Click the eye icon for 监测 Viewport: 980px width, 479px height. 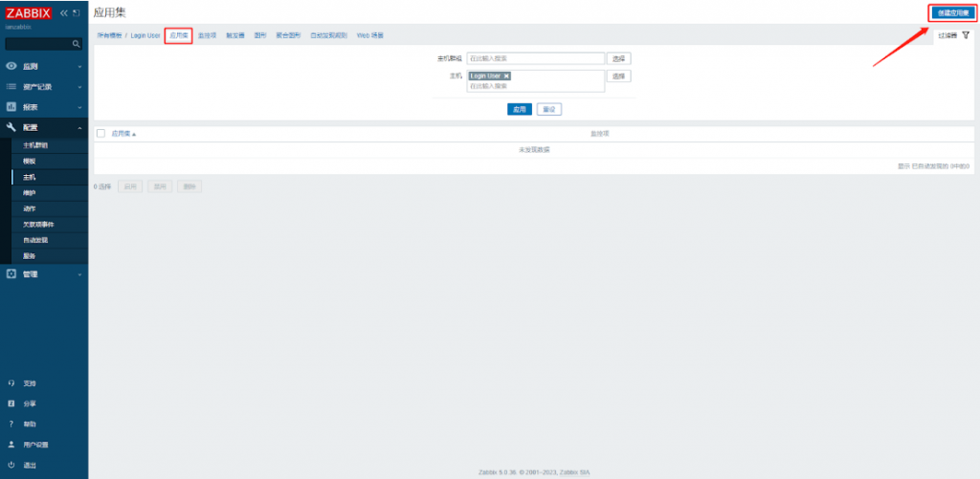tap(11, 66)
